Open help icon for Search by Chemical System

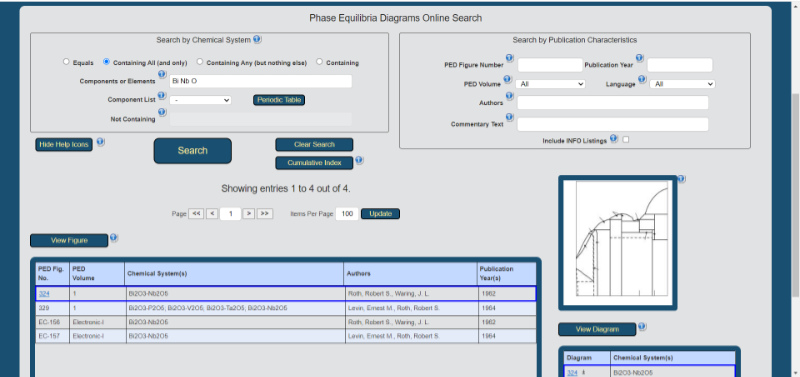[257, 39]
